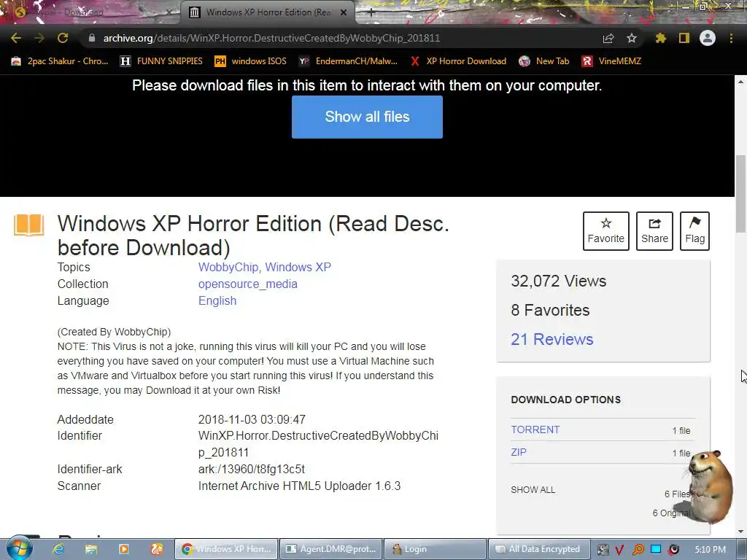This screenshot has height=560, width=747.
Task: Open the 21 Reviews link
Action: tap(551, 339)
